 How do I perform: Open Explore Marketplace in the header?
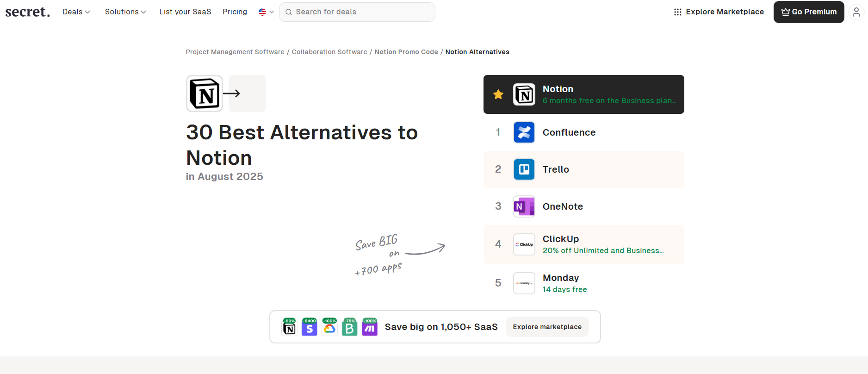(719, 12)
